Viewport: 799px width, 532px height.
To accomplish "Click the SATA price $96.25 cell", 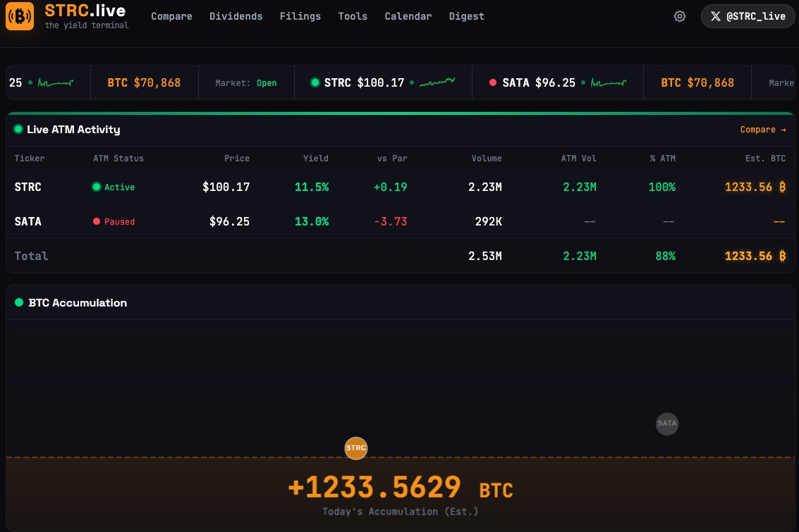I will click(229, 221).
